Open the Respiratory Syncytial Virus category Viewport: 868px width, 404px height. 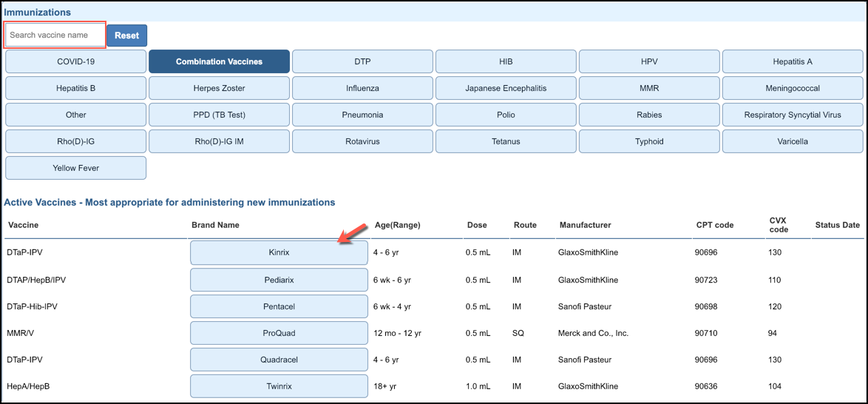click(x=793, y=115)
